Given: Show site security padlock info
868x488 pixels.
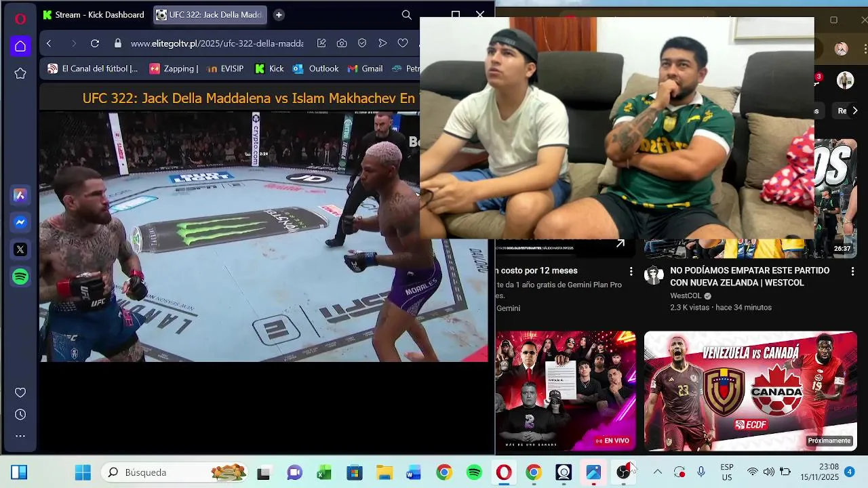Looking at the screenshot, I should click(x=118, y=43).
